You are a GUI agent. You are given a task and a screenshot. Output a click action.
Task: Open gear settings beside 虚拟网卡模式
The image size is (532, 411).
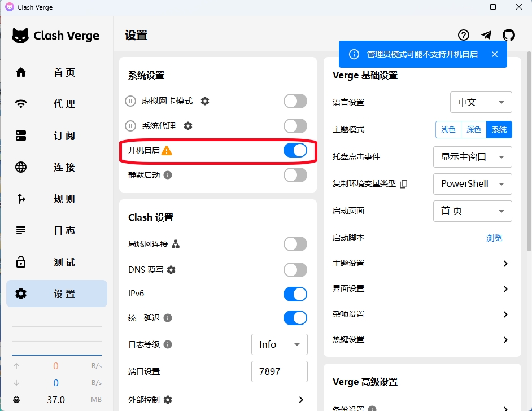coord(205,101)
